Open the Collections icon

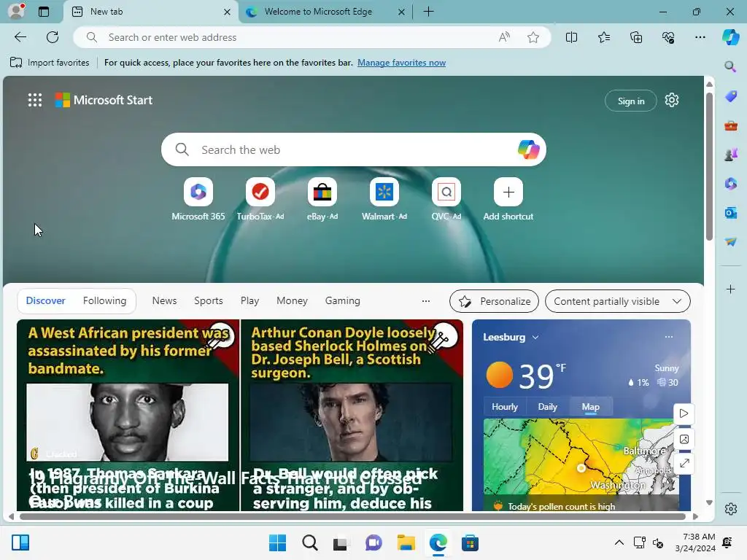[x=636, y=37]
